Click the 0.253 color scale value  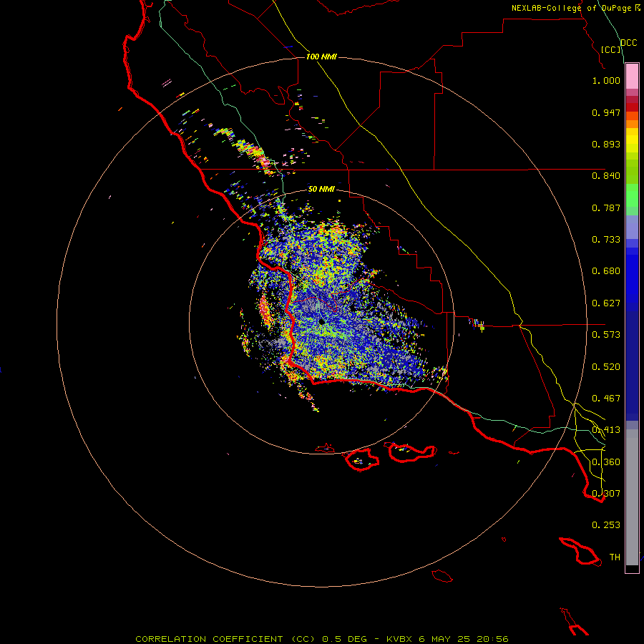[606, 525]
